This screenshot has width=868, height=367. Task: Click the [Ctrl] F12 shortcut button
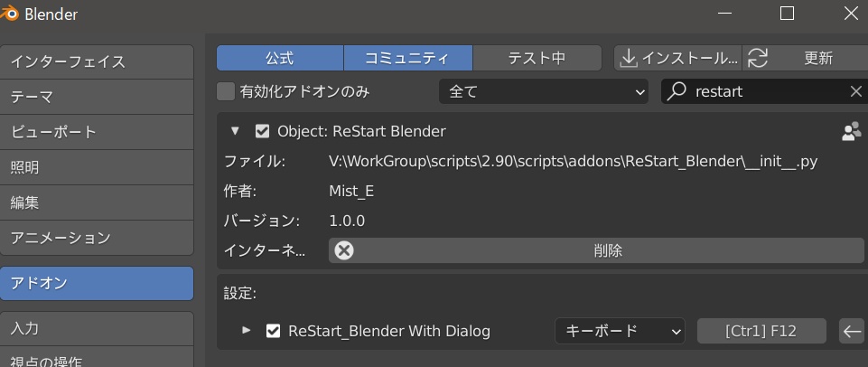[x=761, y=332]
